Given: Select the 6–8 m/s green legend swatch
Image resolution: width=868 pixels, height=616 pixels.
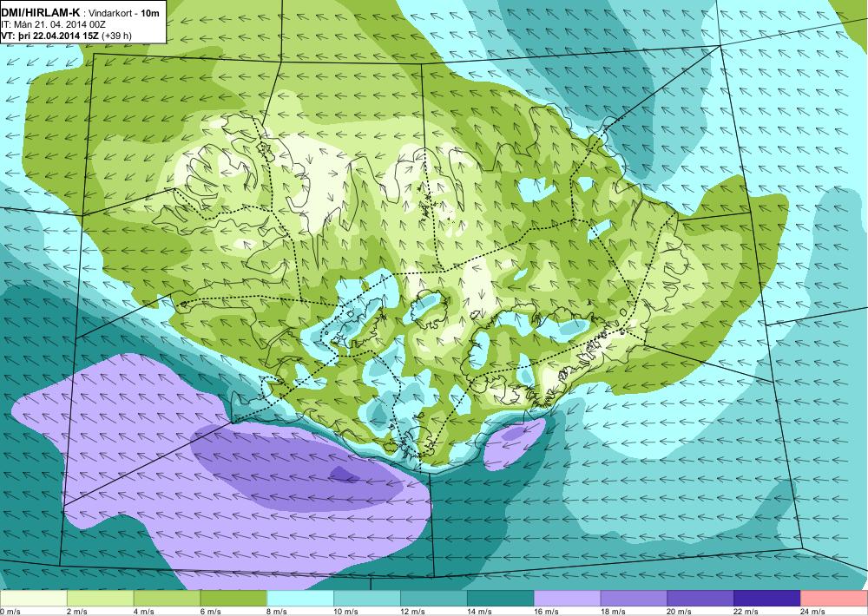Looking at the screenshot, I should pyautogui.click(x=233, y=599).
